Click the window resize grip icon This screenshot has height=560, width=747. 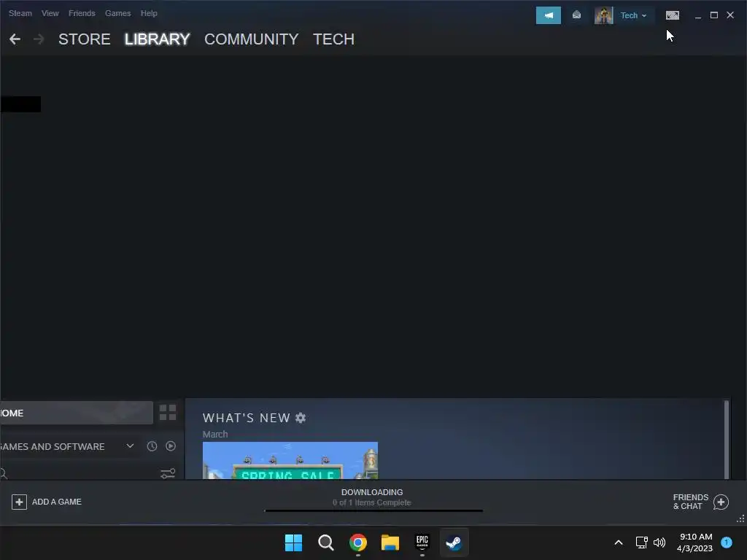(740, 518)
